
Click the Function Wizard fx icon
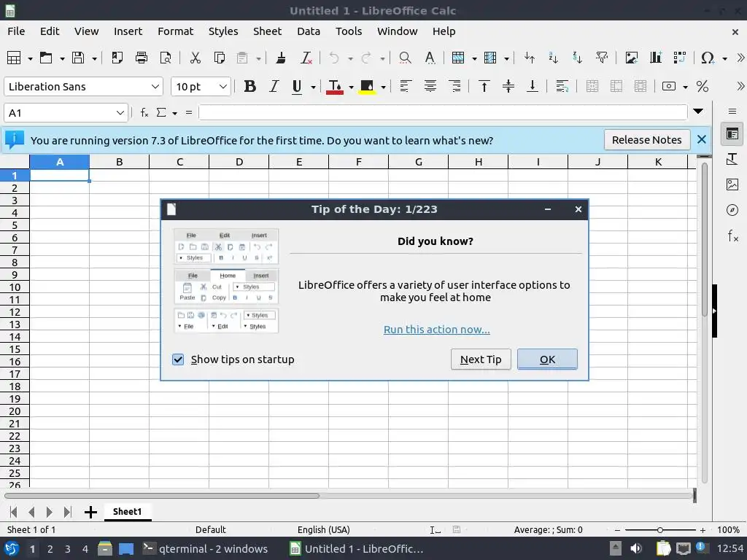(x=144, y=113)
